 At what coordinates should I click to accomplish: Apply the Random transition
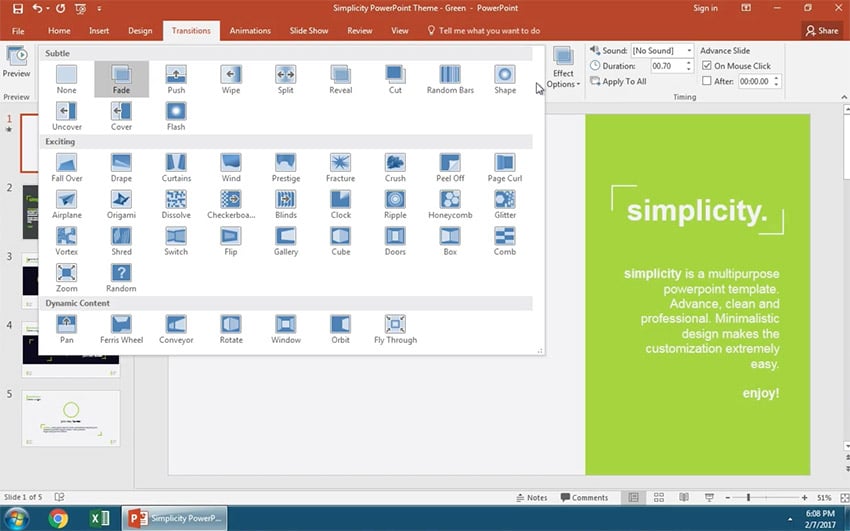pyautogui.click(x=121, y=278)
